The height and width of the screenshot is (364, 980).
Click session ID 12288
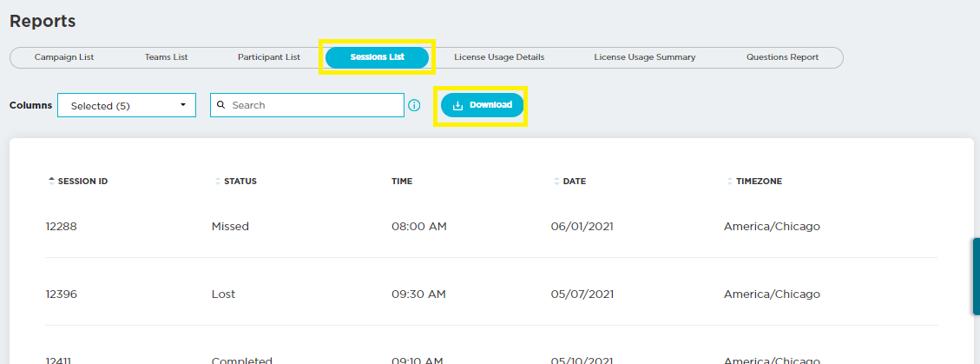click(62, 227)
